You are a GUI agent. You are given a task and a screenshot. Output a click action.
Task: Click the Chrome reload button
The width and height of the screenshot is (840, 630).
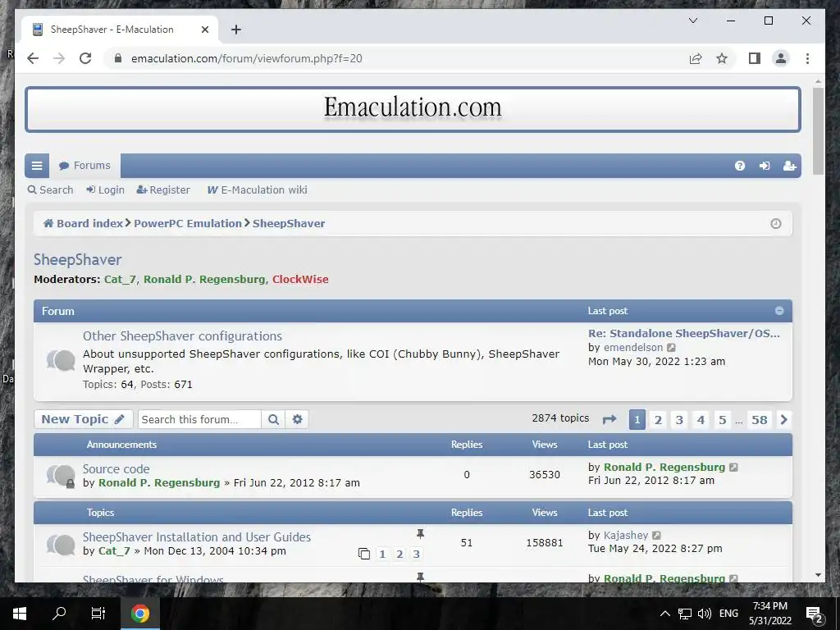point(85,58)
